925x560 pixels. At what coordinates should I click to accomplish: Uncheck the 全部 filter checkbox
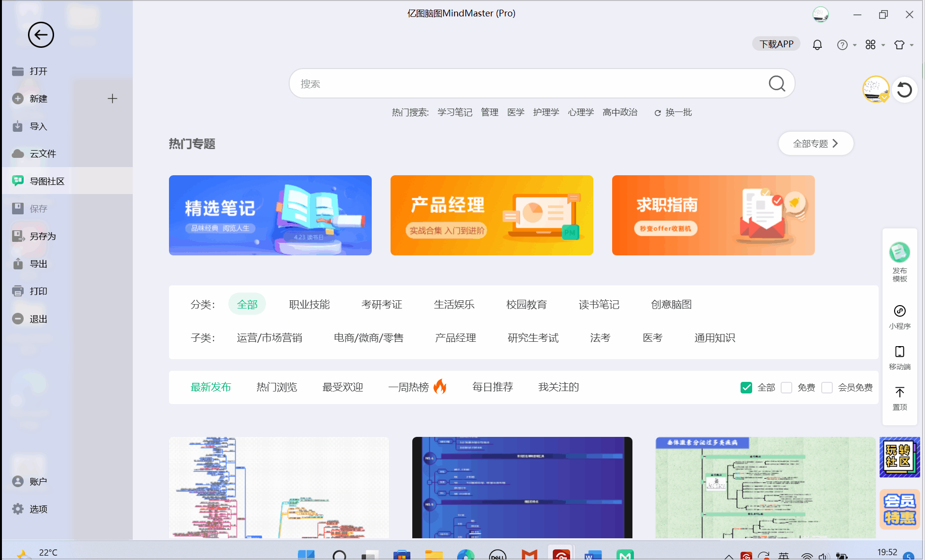coord(746,387)
